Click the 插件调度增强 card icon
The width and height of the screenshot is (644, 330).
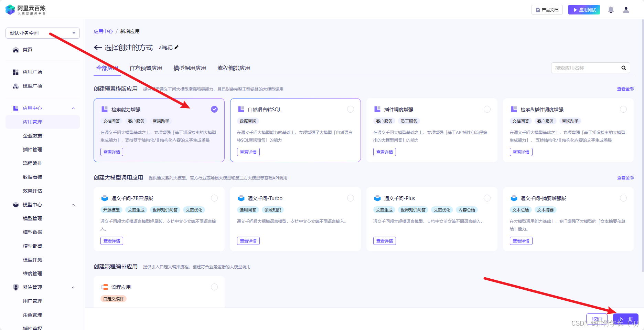point(377,109)
